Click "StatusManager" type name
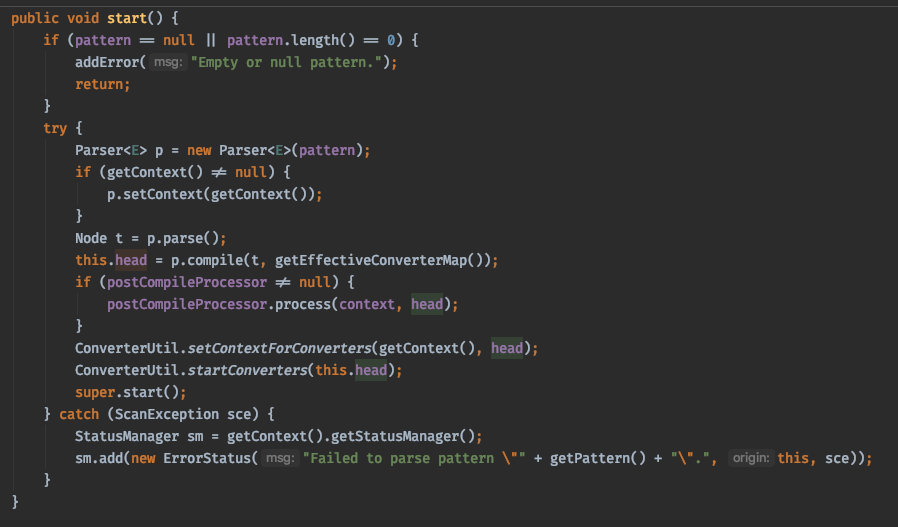This screenshot has width=898, height=527. point(127,436)
